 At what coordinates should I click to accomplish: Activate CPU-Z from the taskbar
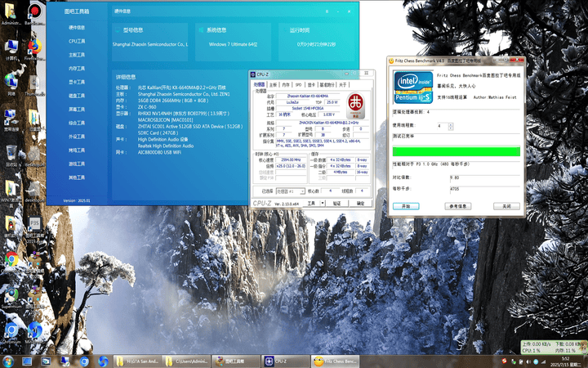click(285, 361)
